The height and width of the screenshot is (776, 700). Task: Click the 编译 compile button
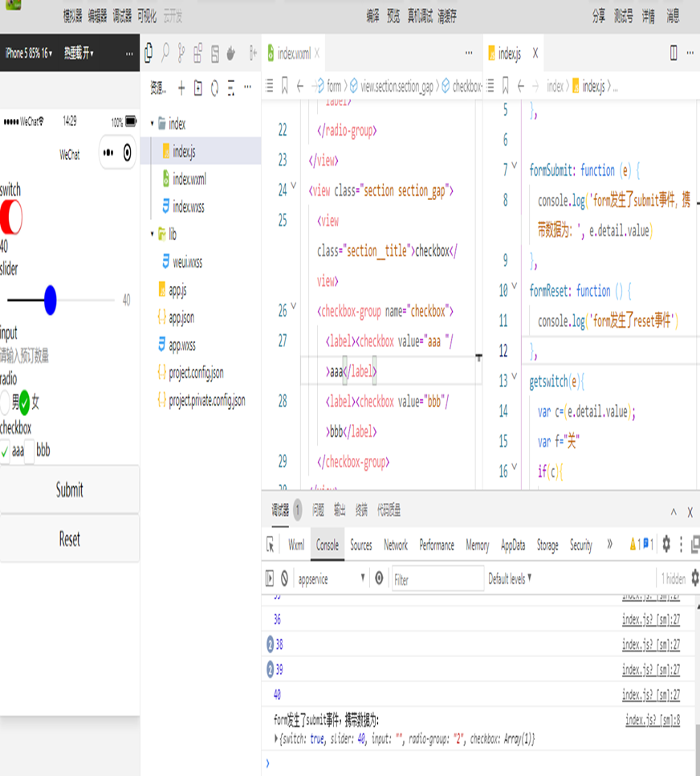(372, 16)
